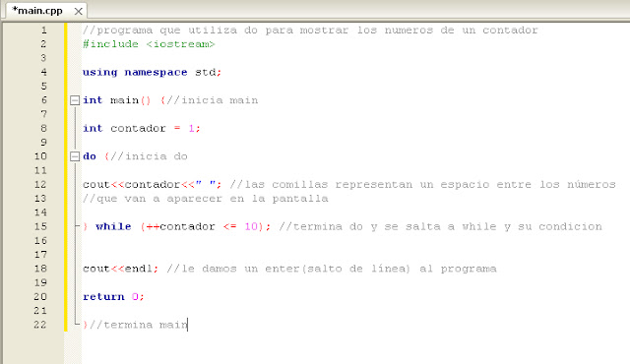The height and width of the screenshot is (364, 630).
Task: Click the first-line comment about 'programa que utiliza do'
Action: (310, 30)
